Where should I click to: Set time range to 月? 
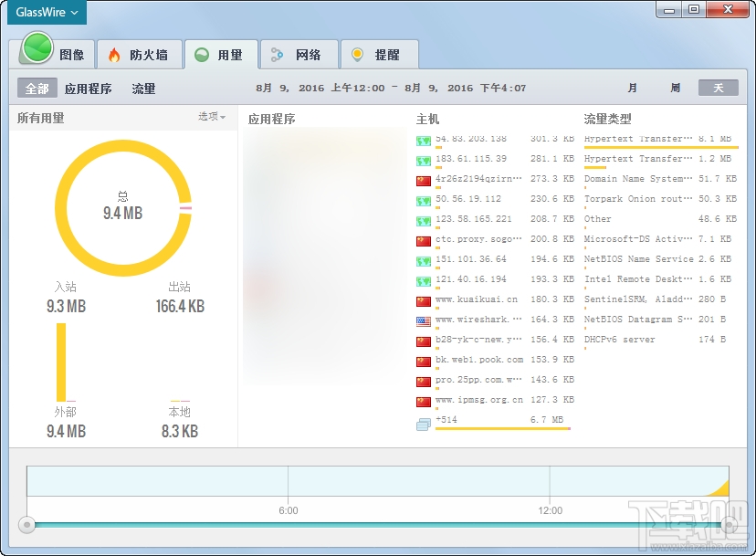[632, 88]
